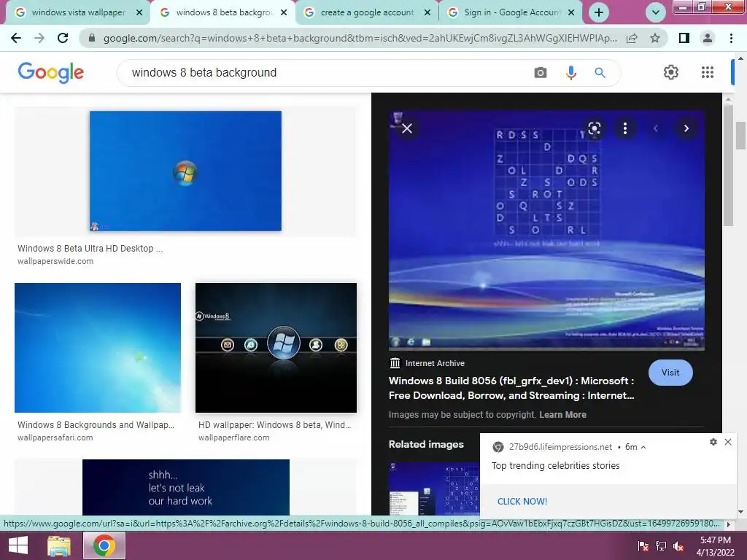Click the browser back arrow
Viewport: 747px width, 560px height.
click(x=16, y=38)
